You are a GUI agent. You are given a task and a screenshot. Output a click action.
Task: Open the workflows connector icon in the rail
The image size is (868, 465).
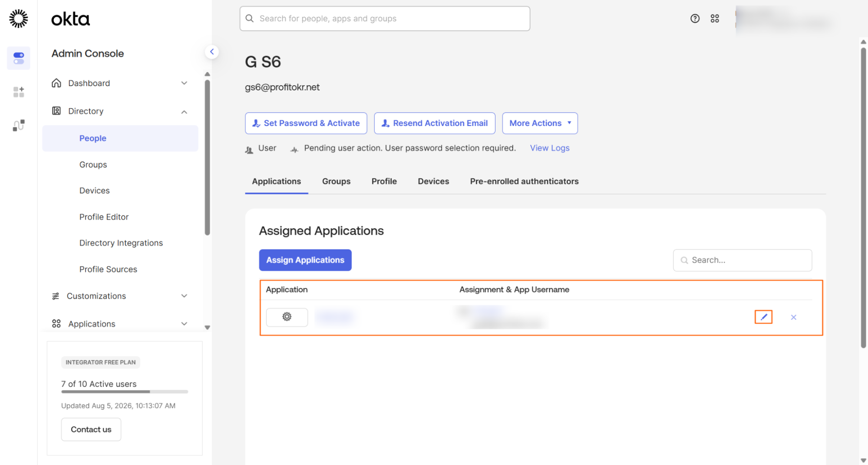pyautogui.click(x=19, y=126)
